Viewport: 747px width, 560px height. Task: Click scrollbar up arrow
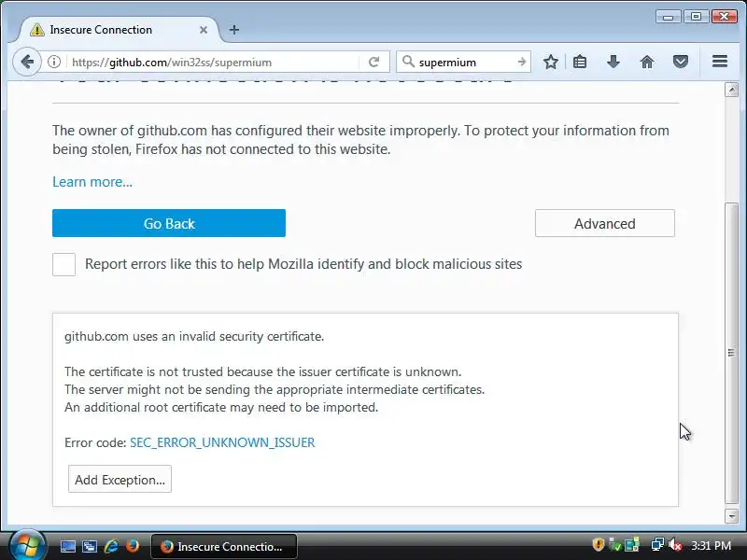click(x=732, y=90)
